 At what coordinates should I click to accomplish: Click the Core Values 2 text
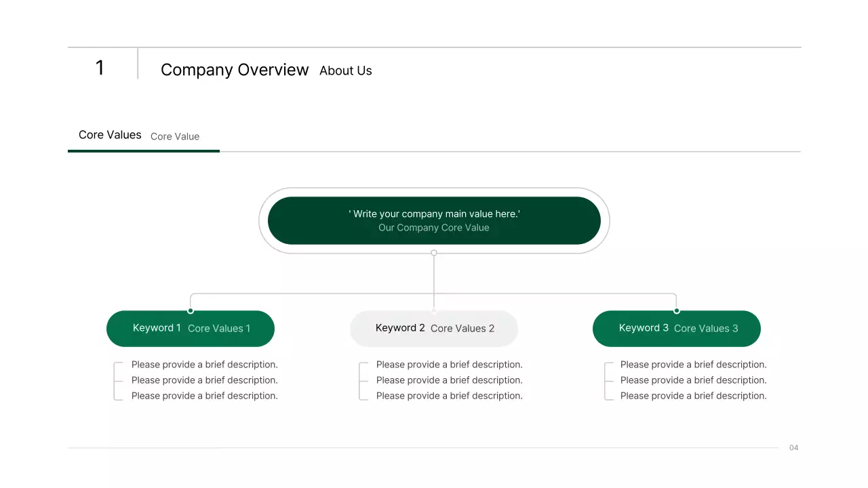[x=462, y=329]
